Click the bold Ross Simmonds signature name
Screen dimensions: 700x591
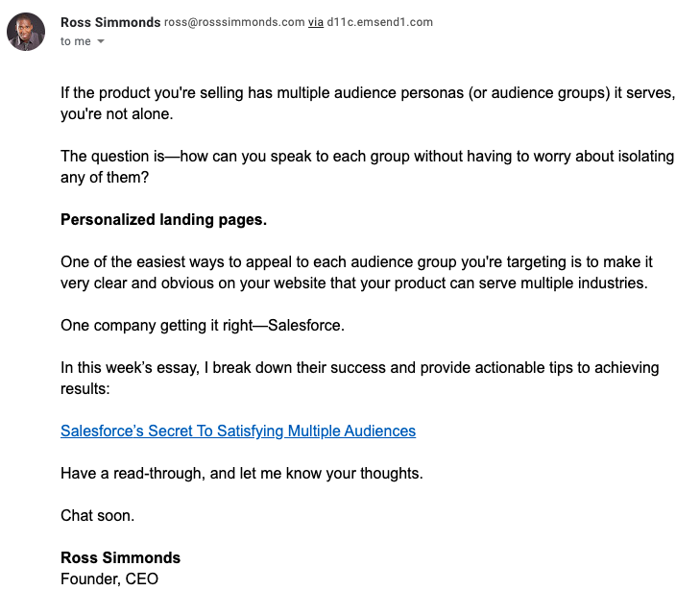click(x=120, y=557)
